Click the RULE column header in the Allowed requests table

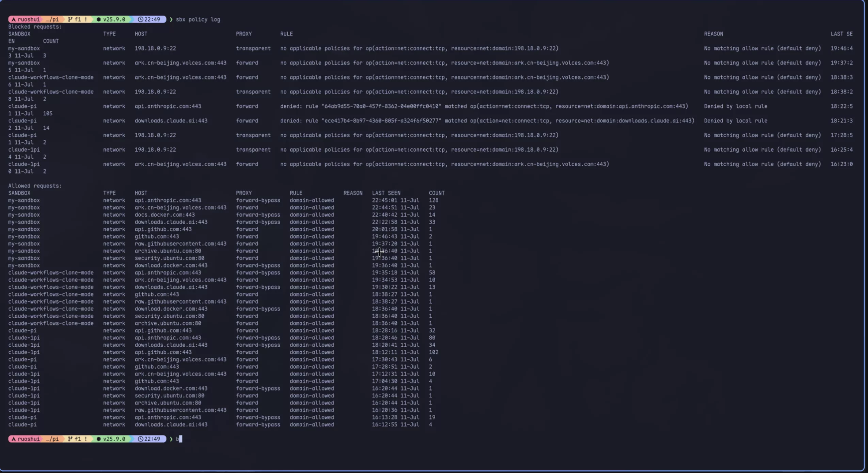(296, 193)
